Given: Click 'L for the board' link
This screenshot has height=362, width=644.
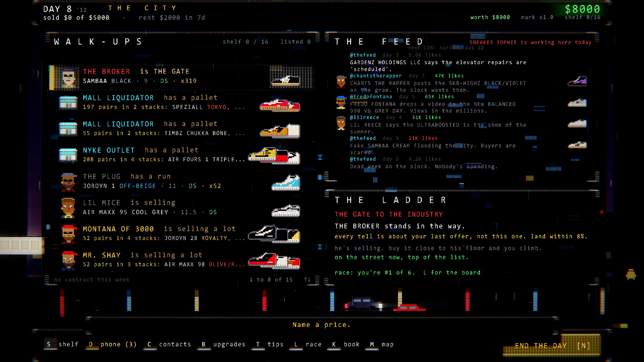Looking at the screenshot, I should click(x=452, y=273).
